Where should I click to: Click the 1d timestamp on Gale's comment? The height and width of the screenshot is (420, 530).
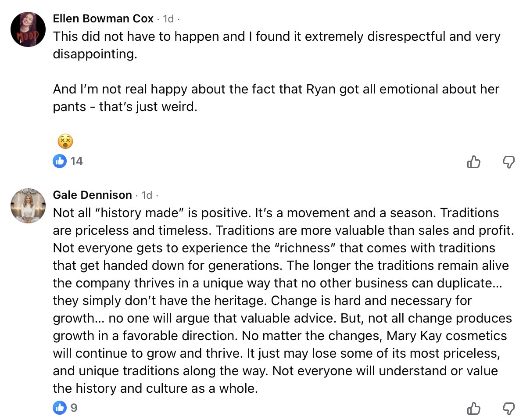tap(147, 195)
